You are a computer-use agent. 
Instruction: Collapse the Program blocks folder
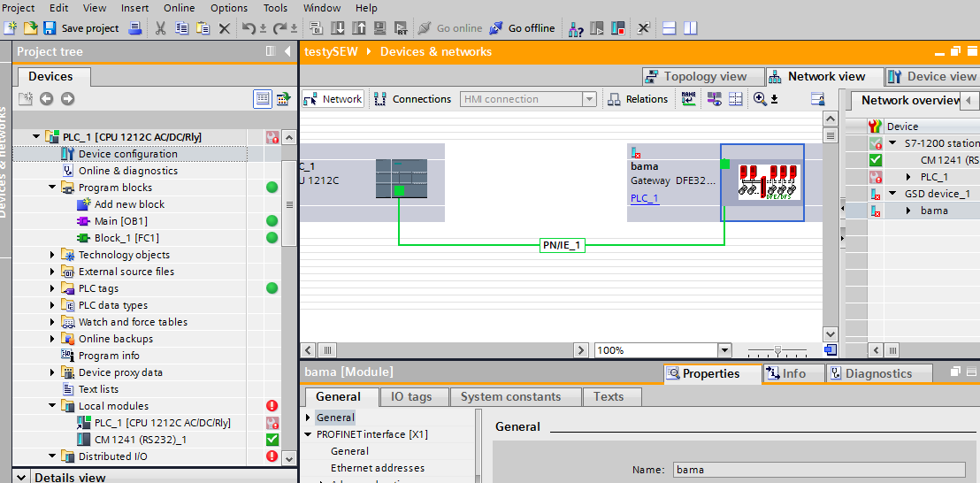52,188
